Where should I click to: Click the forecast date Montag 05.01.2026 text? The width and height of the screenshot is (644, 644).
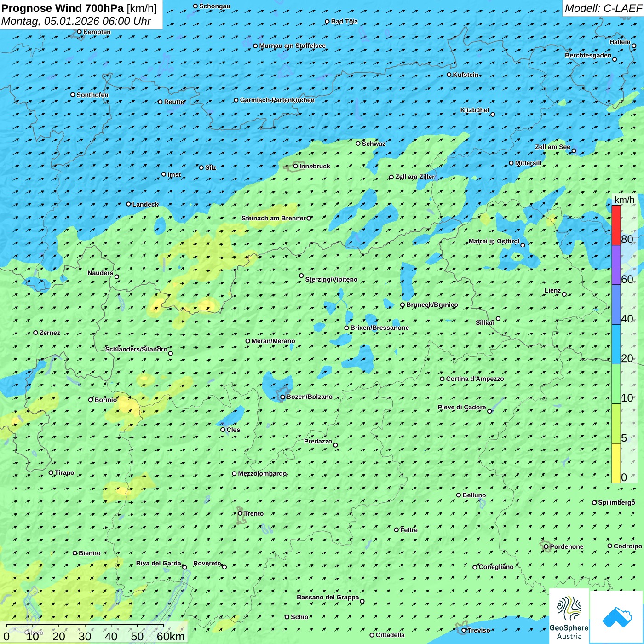pyautogui.click(x=76, y=21)
